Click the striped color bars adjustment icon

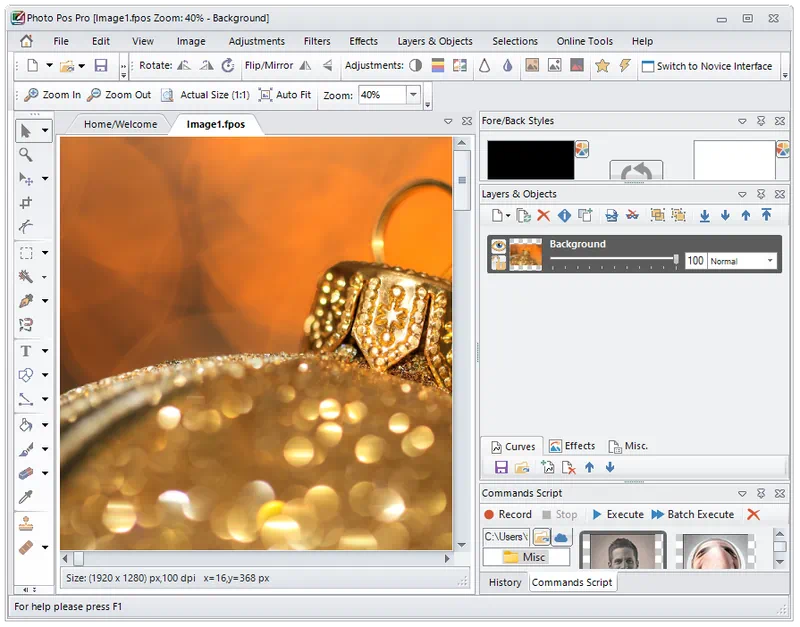click(438, 65)
